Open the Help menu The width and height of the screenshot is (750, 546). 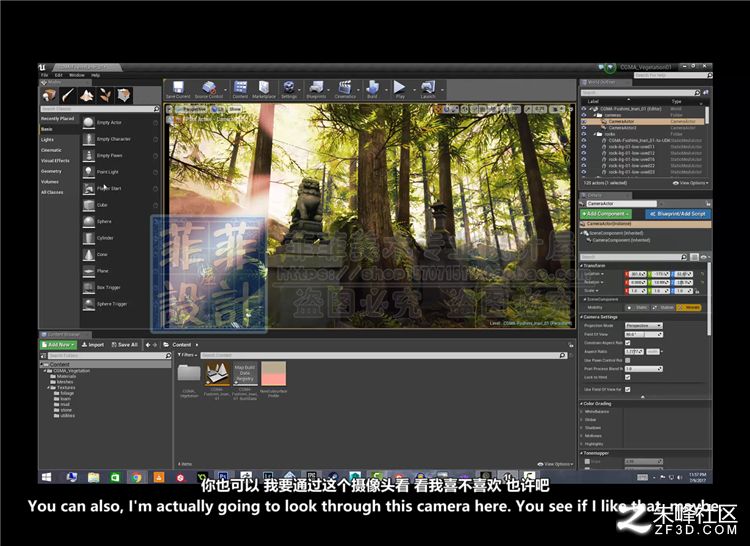tap(95, 75)
